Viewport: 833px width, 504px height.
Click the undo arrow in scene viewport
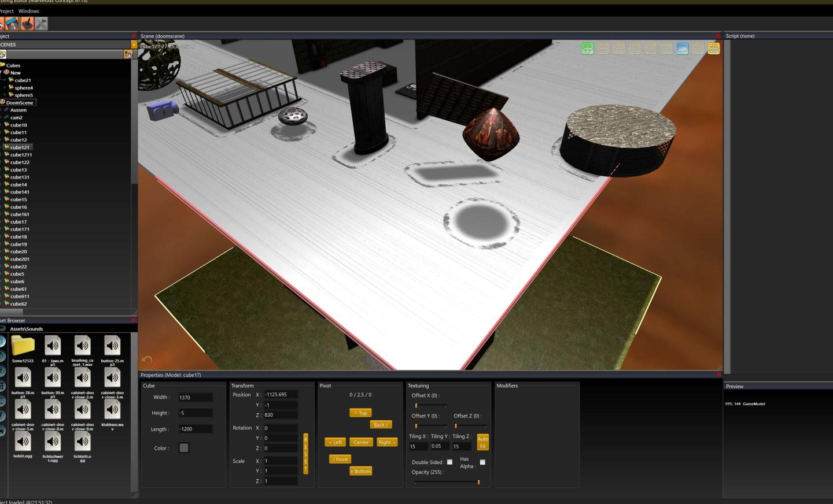pos(147,361)
